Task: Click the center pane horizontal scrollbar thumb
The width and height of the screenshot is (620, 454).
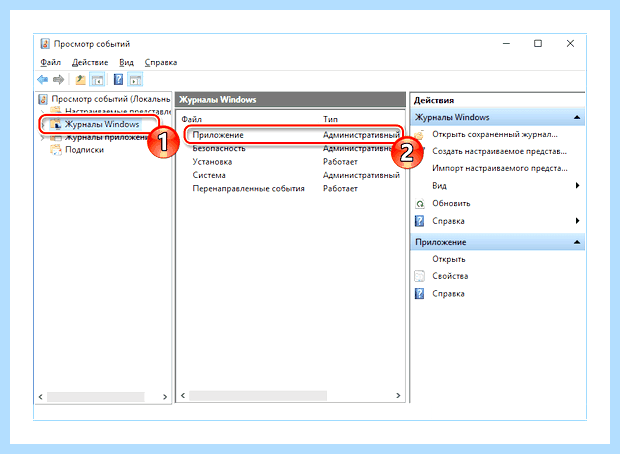Action: (258, 395)
